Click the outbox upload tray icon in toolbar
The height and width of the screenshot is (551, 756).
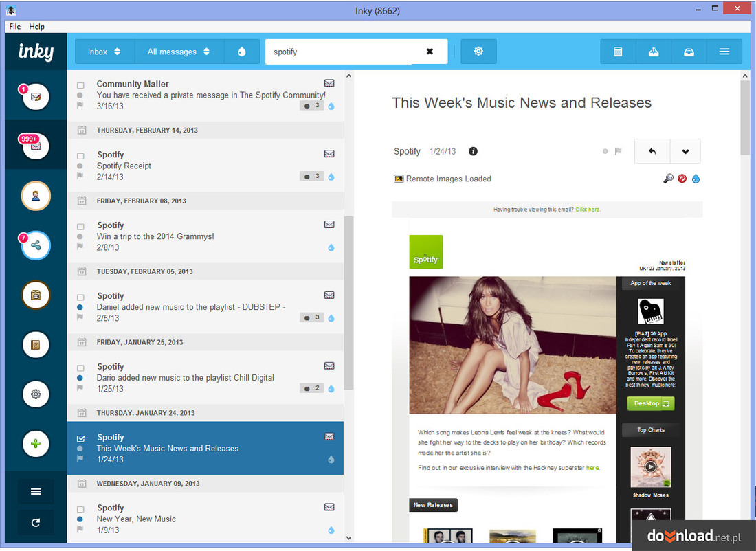pyautogui.click(x=654, y=52)
